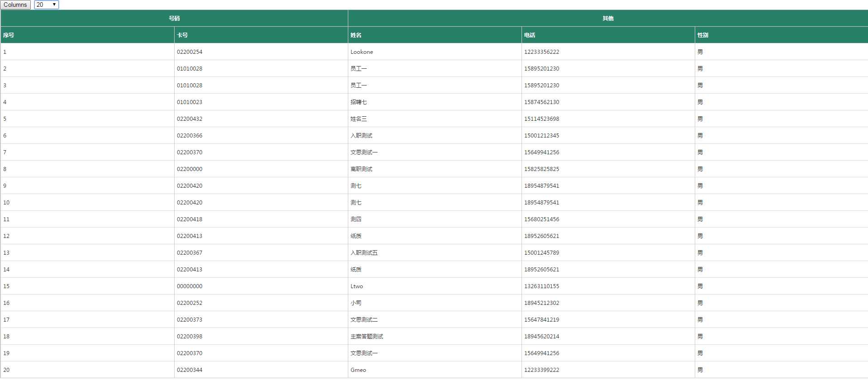Click card number 02200420 in row 9
Image resolution: width=868 pixels, height=380 pixels.
point(190,186)
